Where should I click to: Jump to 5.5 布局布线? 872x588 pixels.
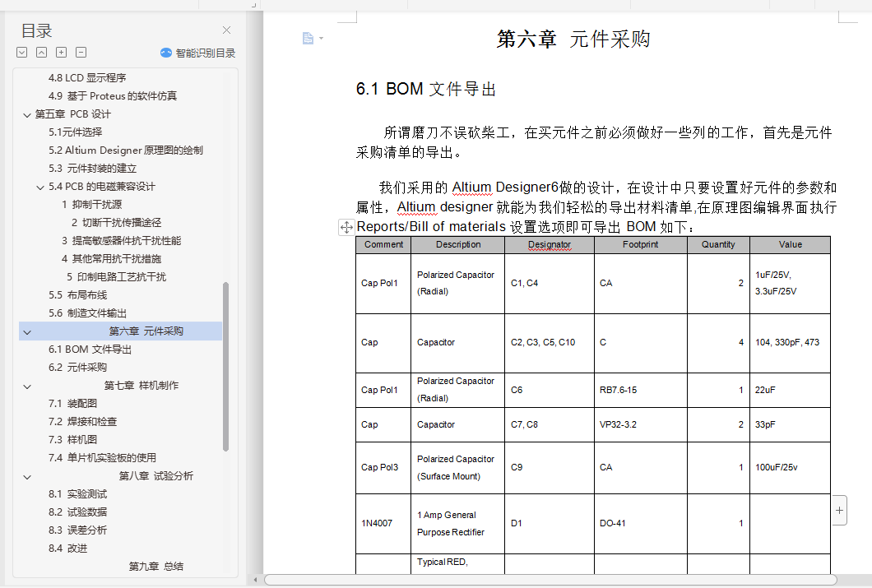tap(77, 294)
